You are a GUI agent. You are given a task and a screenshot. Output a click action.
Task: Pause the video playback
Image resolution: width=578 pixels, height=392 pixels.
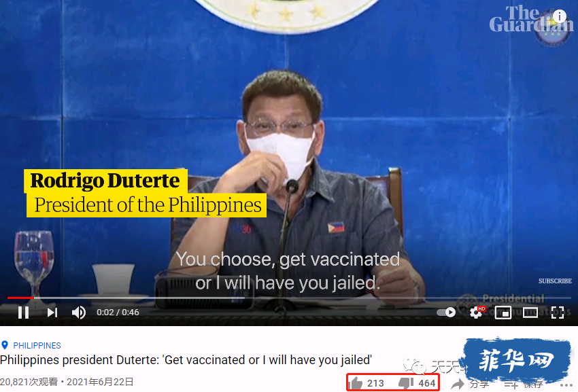coord(24,313)
